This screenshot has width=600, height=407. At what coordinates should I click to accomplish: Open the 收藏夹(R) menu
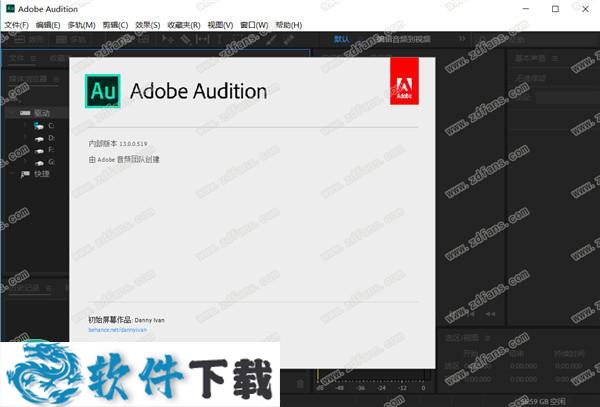click(x=184, y=25)
